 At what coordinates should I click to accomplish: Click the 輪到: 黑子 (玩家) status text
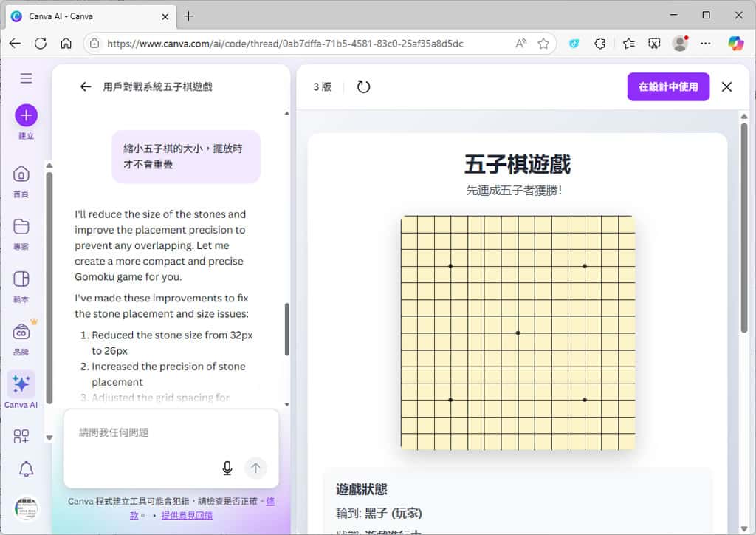click(x=379, y=514)
